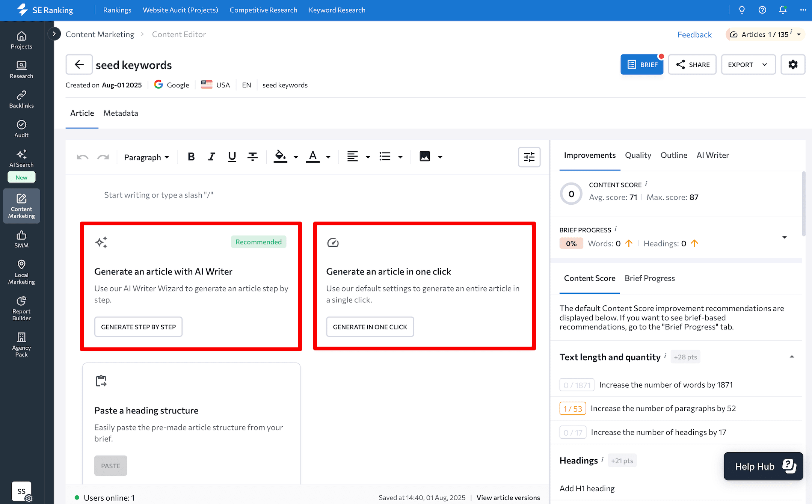Expand the sidebar with arrow button
This screenshot has height=504, width=812.
54,34
